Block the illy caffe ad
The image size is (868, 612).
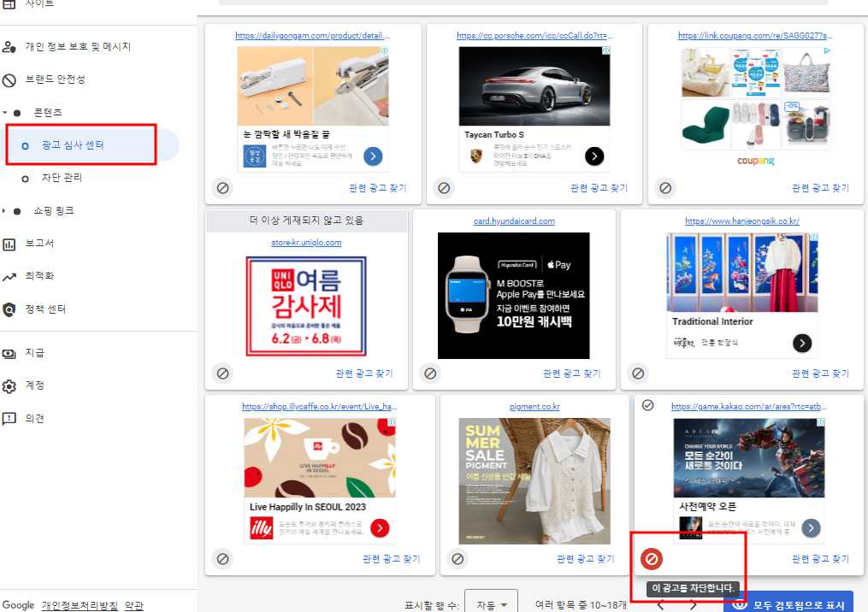222,559
